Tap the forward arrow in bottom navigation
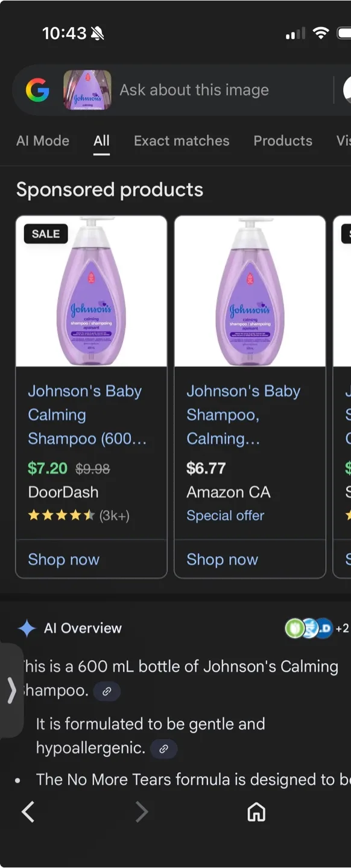The height and width of the screenshot is (868, 351). [x=142, y=812]
